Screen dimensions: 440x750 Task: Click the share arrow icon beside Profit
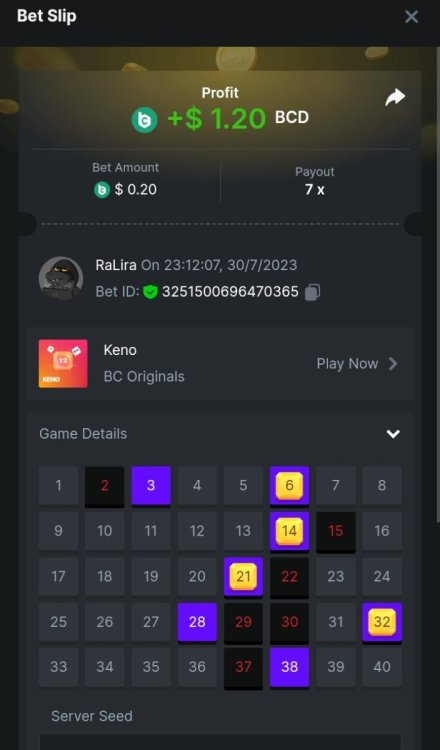tap(395, 98)
